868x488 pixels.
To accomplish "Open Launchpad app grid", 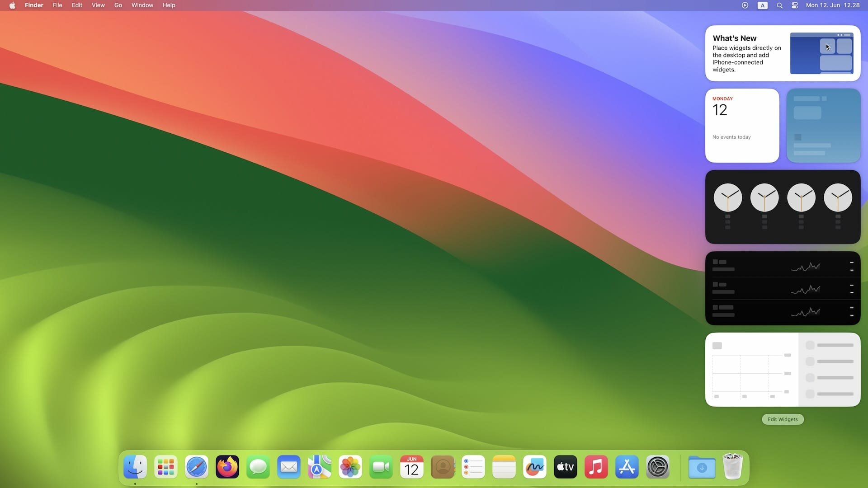I will click(x=166, y=467).
